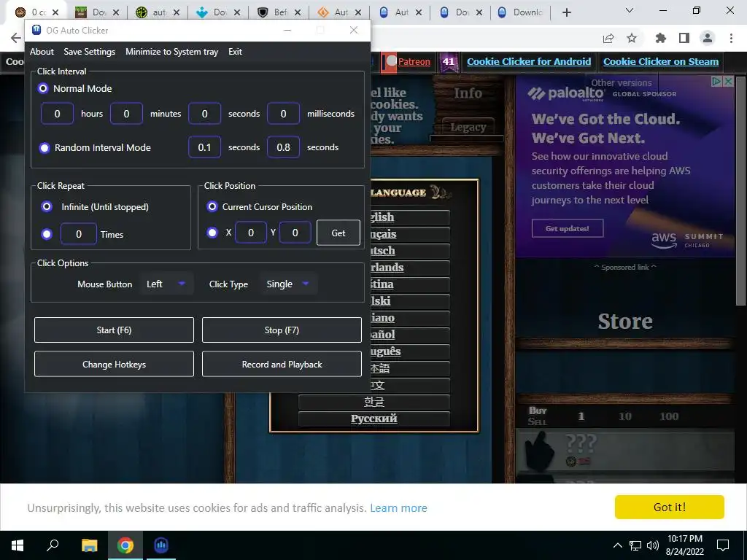The width and height of the screenshot is (747, 560).
Task: Select Current Cursor Position option
Action: [x=212, y=206]
